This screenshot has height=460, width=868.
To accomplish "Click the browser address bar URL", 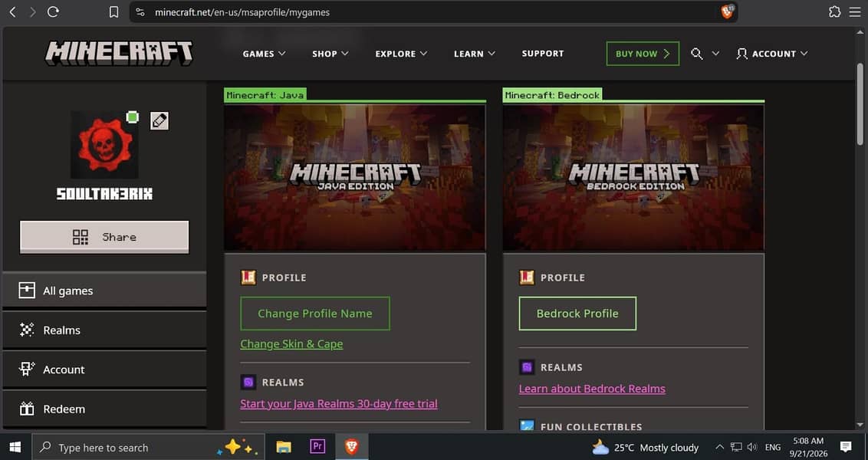I will click(x=242, y=12).
